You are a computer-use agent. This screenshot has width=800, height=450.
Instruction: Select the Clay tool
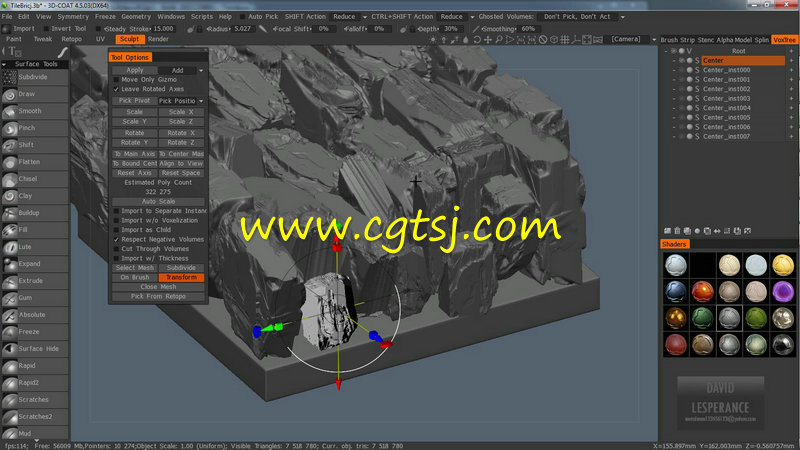click(35, 196)
